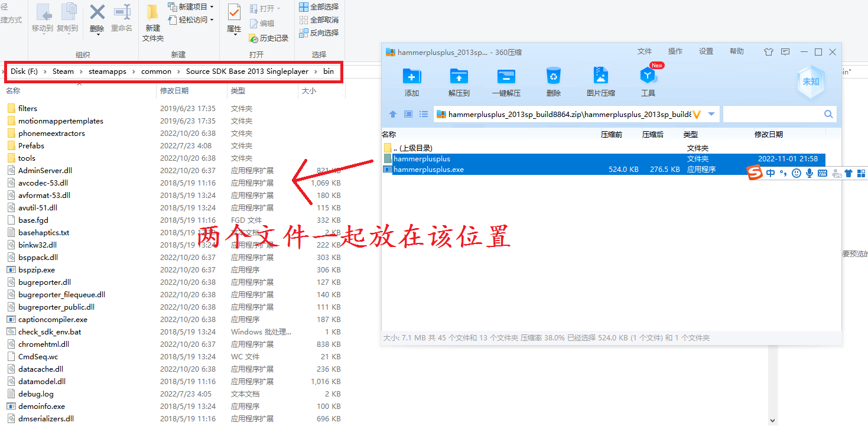Expand breadcrumb chevron after steamapps
Screen dimensions: 868x429
(134, 71)
